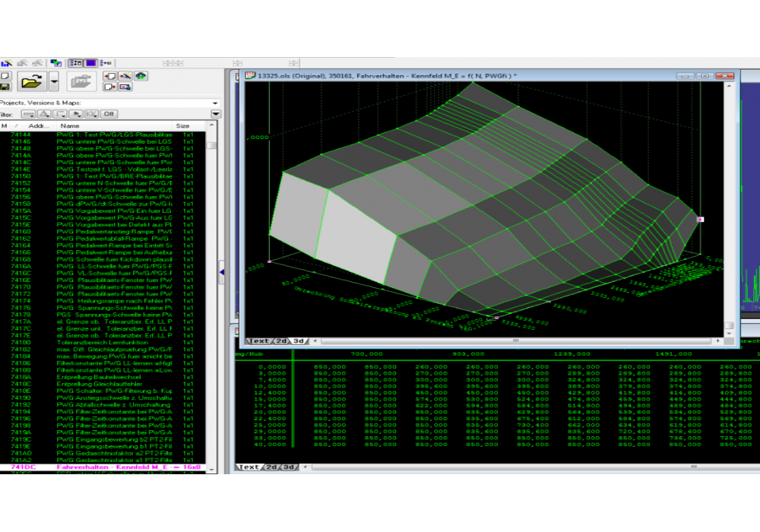
Task: Open the Projects, Versions & Maps dropdown
Action: 216,103
